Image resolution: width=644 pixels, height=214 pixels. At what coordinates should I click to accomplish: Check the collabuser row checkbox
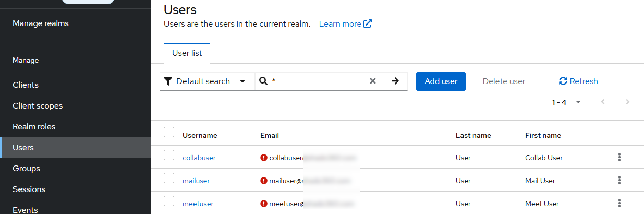(169, 155)
